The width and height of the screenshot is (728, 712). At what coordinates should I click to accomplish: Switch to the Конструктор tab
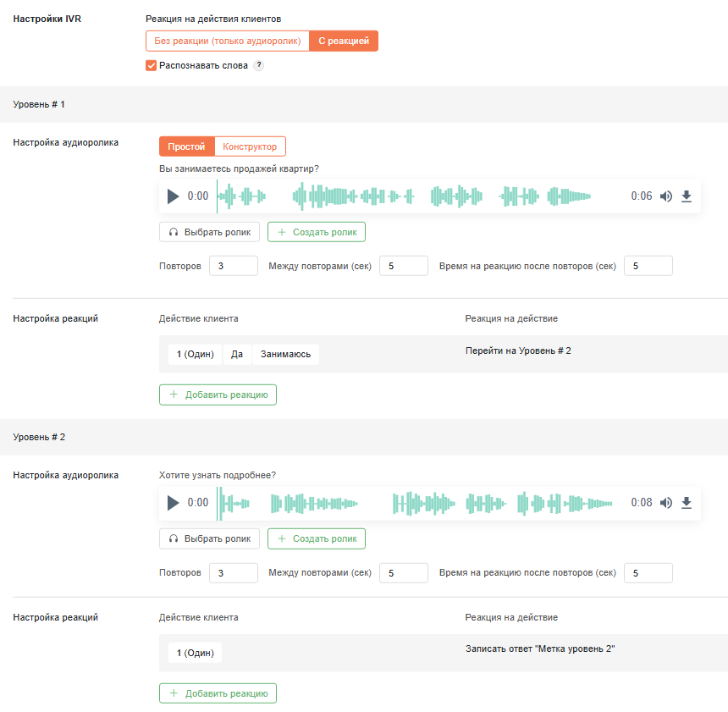[x=250, y=146]
